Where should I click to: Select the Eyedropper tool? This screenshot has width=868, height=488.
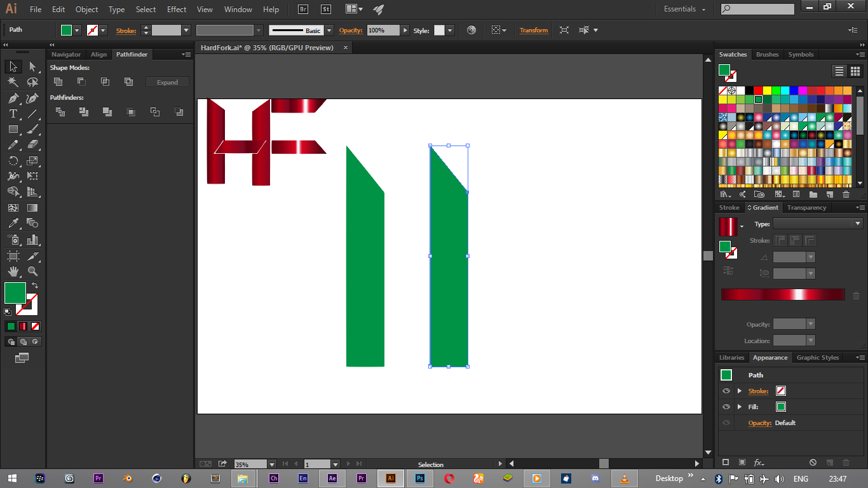coord(13,223)
